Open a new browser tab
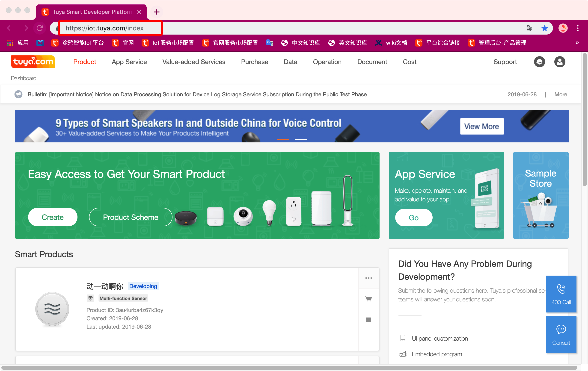 [157, 12]
